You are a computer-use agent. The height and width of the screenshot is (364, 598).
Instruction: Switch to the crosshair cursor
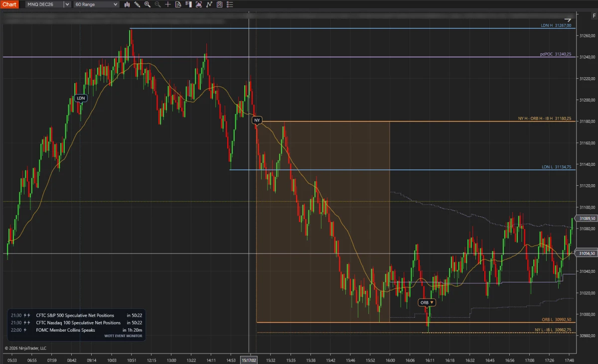coord(168,4)
